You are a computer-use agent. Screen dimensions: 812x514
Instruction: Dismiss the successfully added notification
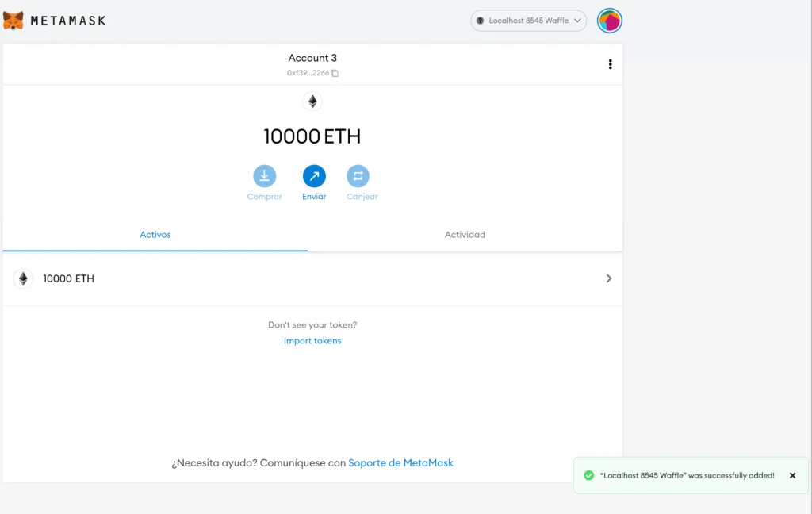[792, 475]
